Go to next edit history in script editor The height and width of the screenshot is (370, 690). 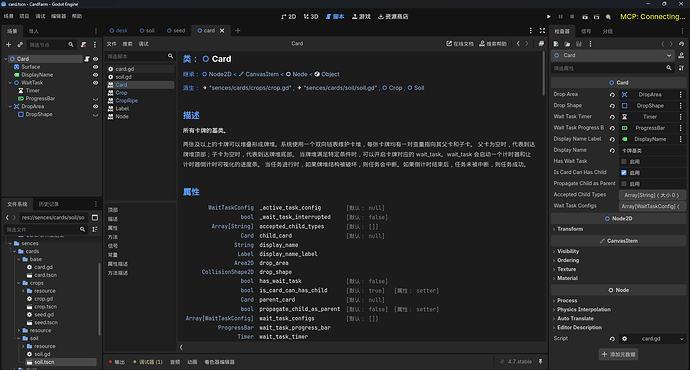point(527,44)
